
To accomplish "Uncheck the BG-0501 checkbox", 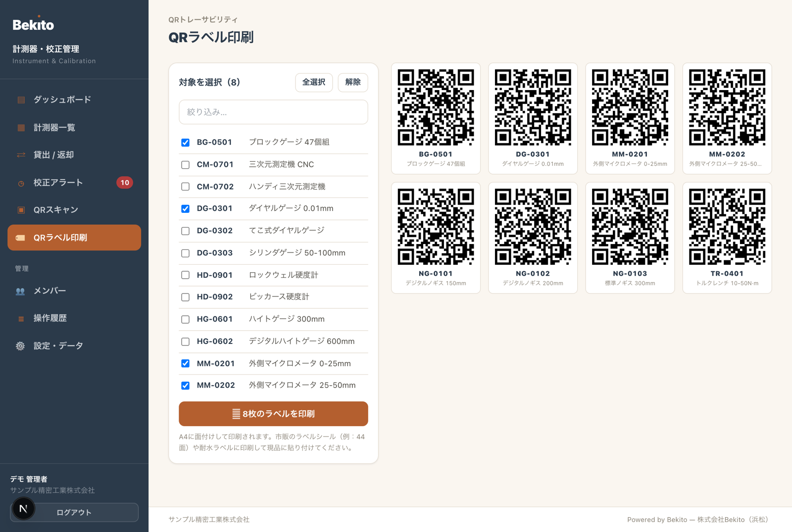I will [x=185, y=143].
